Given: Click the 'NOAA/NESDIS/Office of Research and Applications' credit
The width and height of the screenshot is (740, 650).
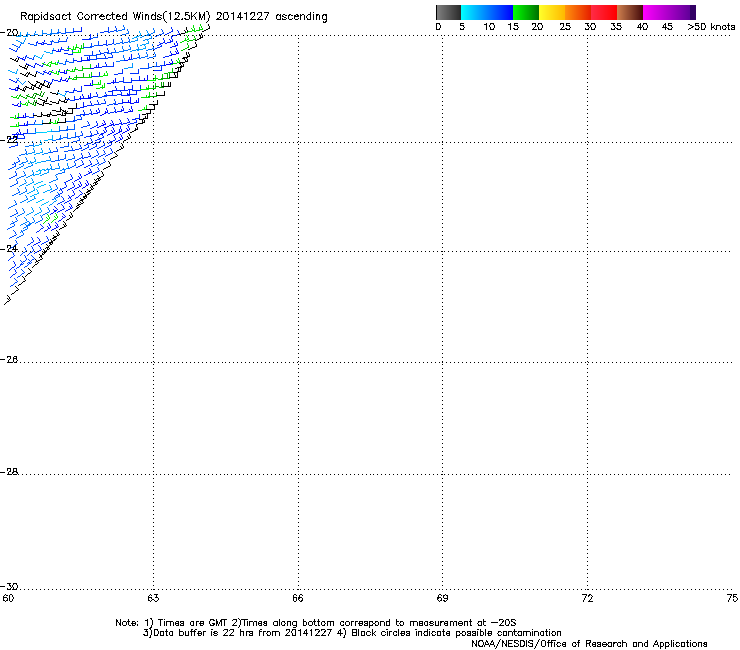Looking at the screenshot, I should click(x=589, y=644).
